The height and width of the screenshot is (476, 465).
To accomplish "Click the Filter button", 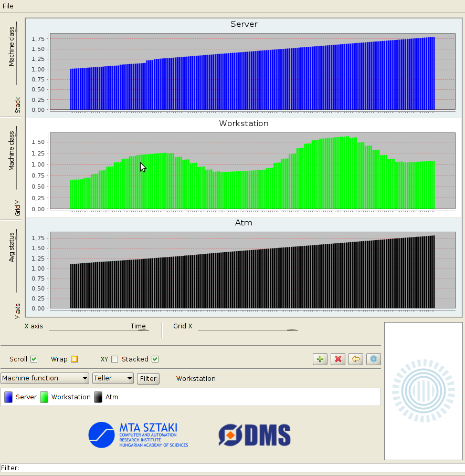I will pyautogui.click(x=148, y=379).
